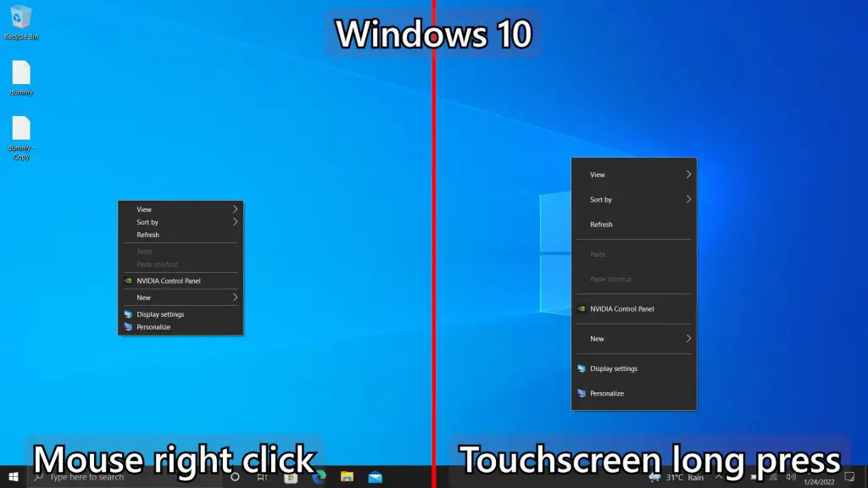Click Personalize icon in large touch menu
Image resolution: width=868 pixels, height=488 pixels.
click(x=581, y=393)
